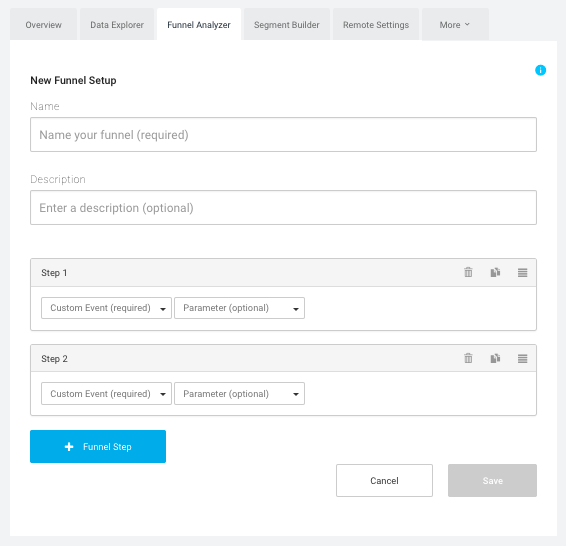Go to the Remote Settings tab

tap(376, 25)
